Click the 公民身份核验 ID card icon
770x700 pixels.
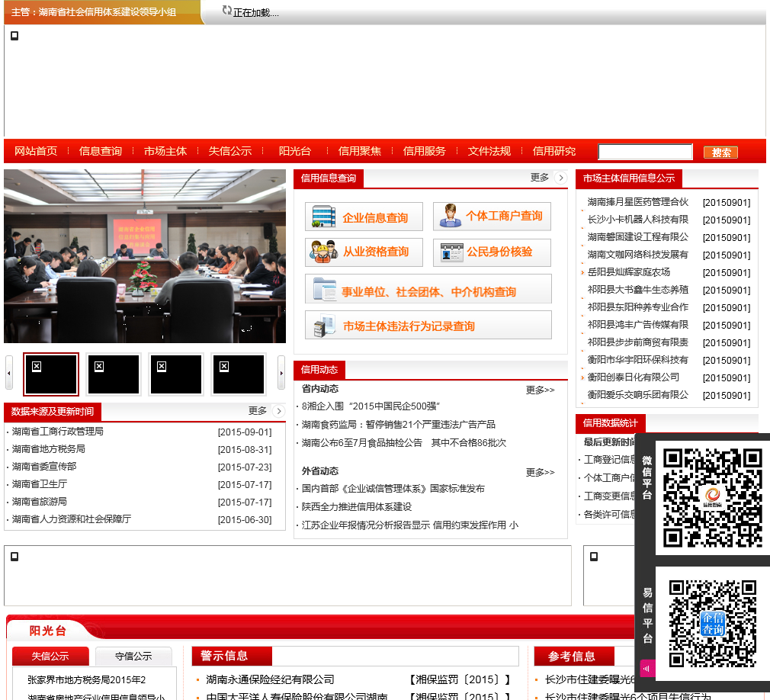pos(452,252)
